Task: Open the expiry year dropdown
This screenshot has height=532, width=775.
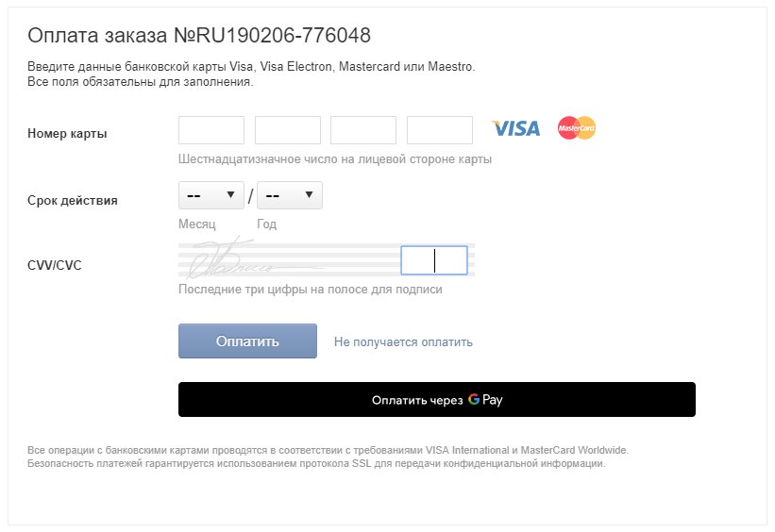Action: pyautogui.click(x=290, y=195)
